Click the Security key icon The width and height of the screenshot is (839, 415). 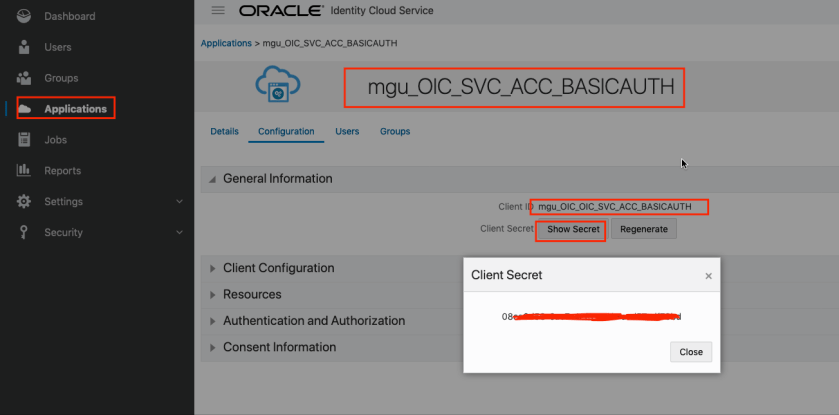pos(24,233)
